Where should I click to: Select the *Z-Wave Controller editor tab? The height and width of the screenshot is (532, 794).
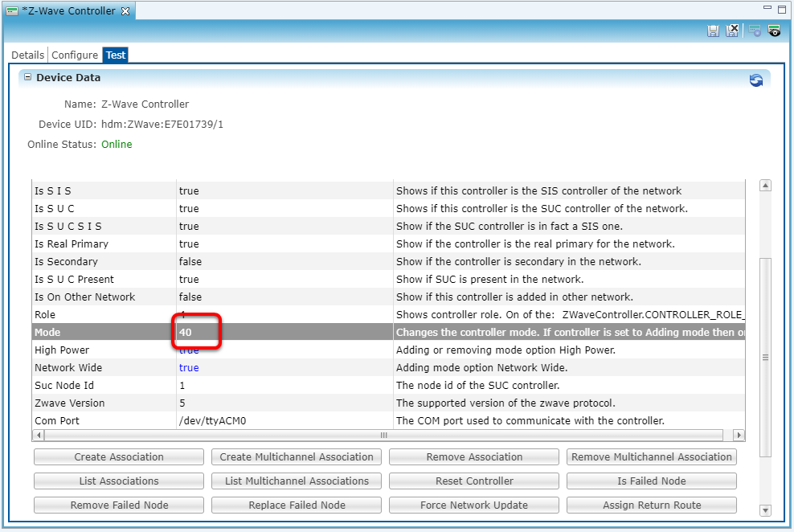(68, 11)
